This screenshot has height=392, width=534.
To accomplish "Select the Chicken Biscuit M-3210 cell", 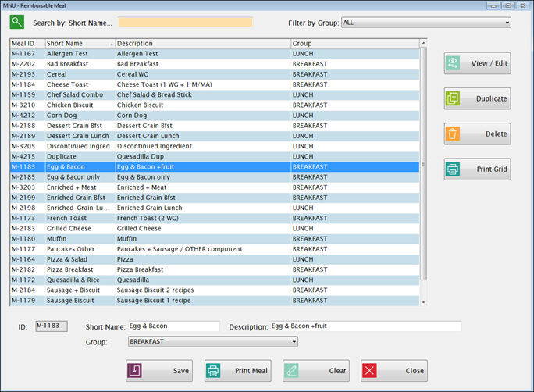I will [x=27, y=105].
